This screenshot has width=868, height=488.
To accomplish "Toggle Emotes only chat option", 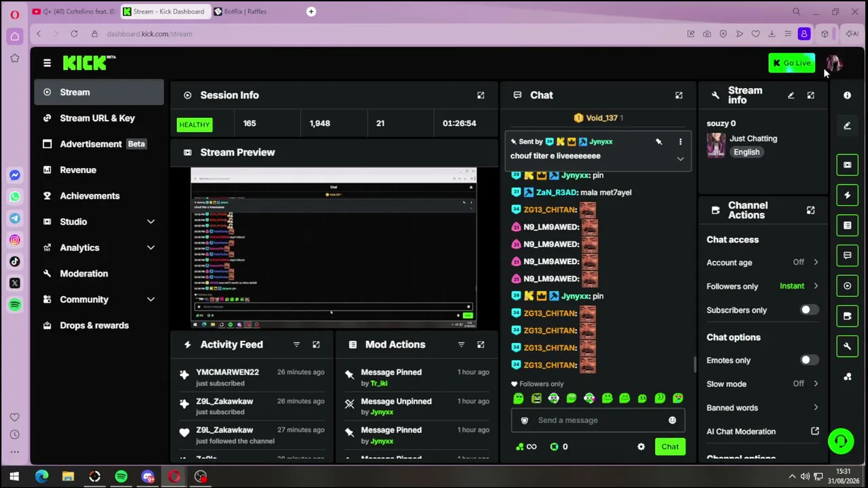I will [809, 361].
